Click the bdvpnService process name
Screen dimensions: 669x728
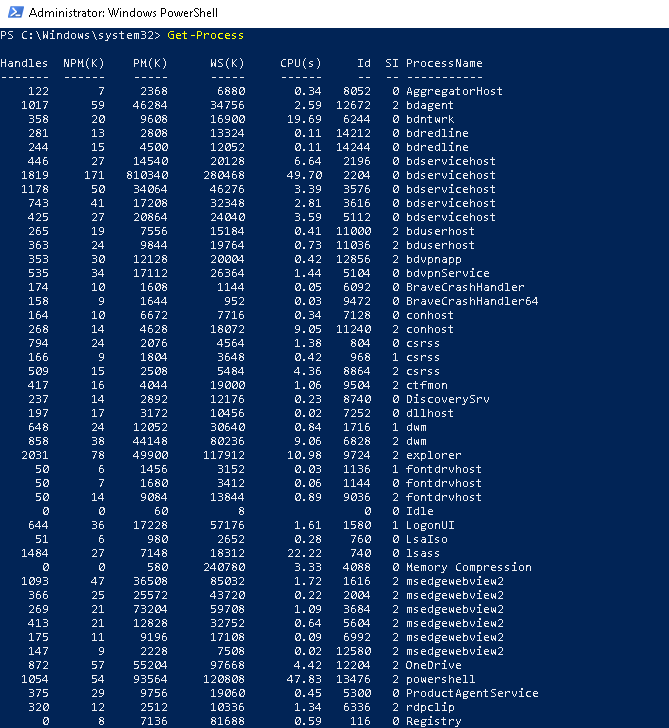(x=448, y=273)
